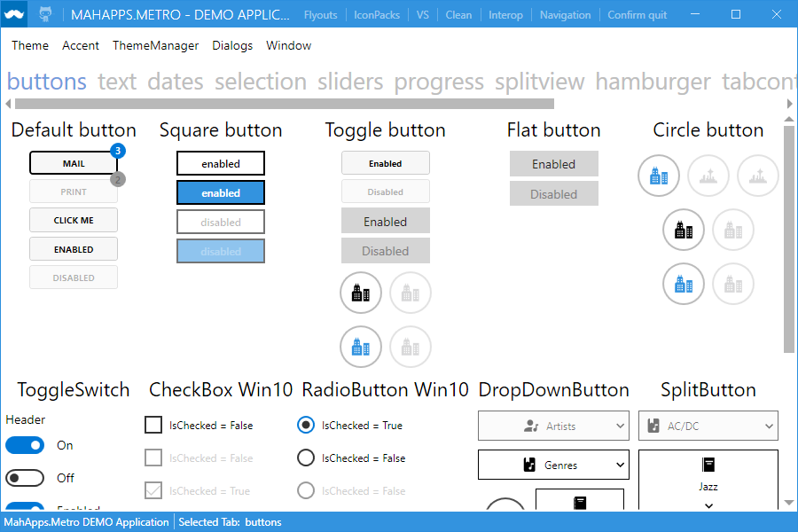Click the tree icon circle button beside it
This screenshot has height=532, width=798.
pos(708,176)
